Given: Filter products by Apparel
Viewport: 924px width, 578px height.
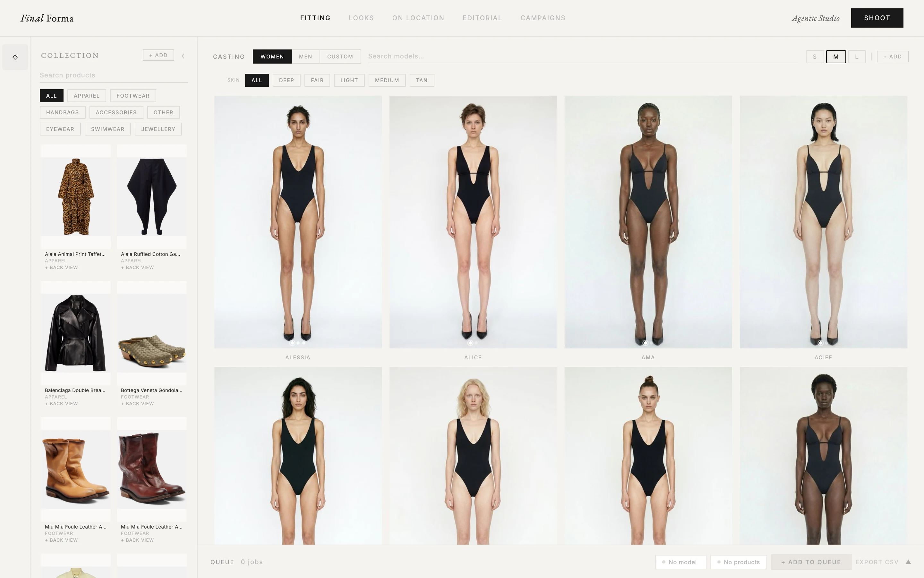Looking at the screenshot, I should (87, 96).
